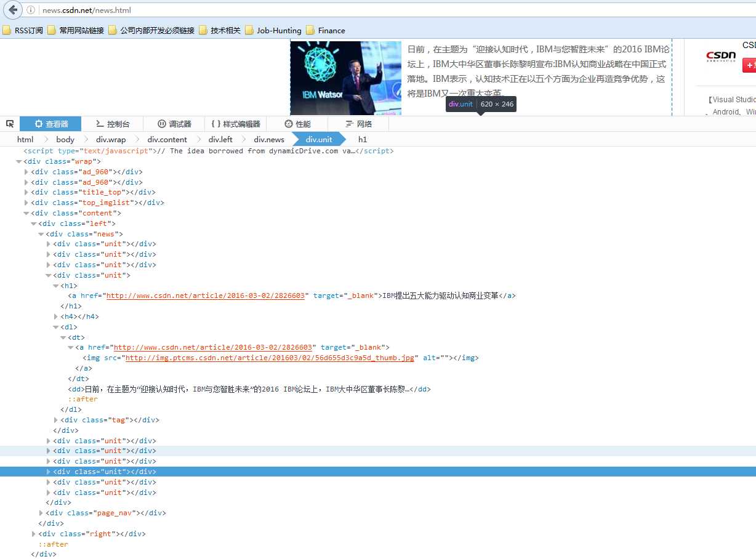Collapse the div class="left" node
Screen dimensions: 756x559
pos(34,223)
